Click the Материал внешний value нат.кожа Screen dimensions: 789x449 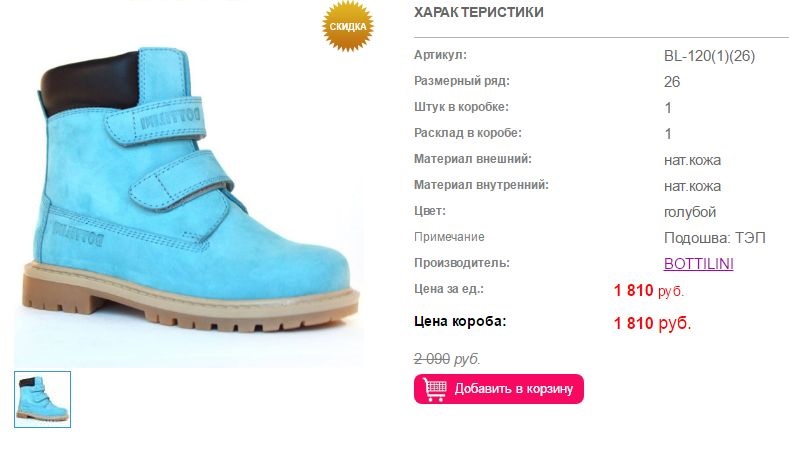pos(692,160)
